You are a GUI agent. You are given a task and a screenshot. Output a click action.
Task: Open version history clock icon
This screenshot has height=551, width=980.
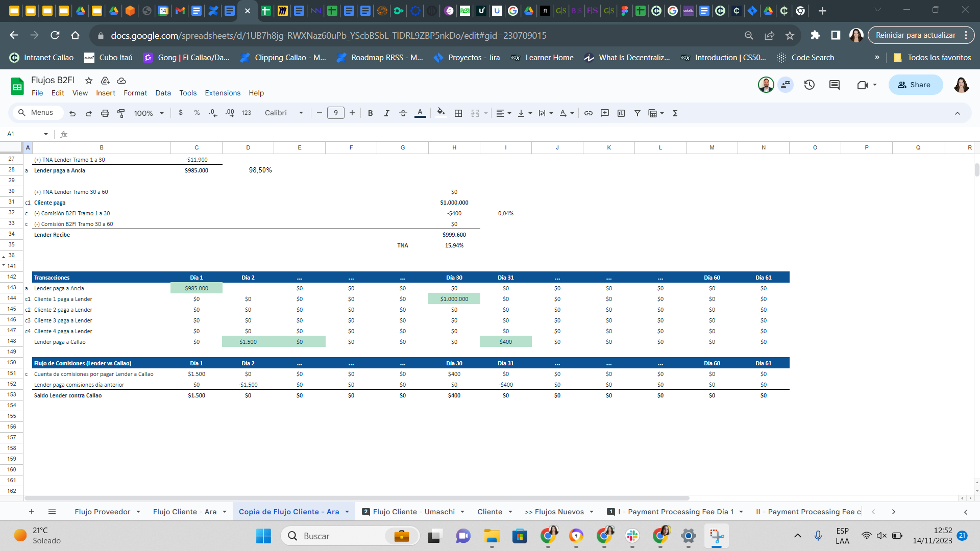(x=810, y=85)
